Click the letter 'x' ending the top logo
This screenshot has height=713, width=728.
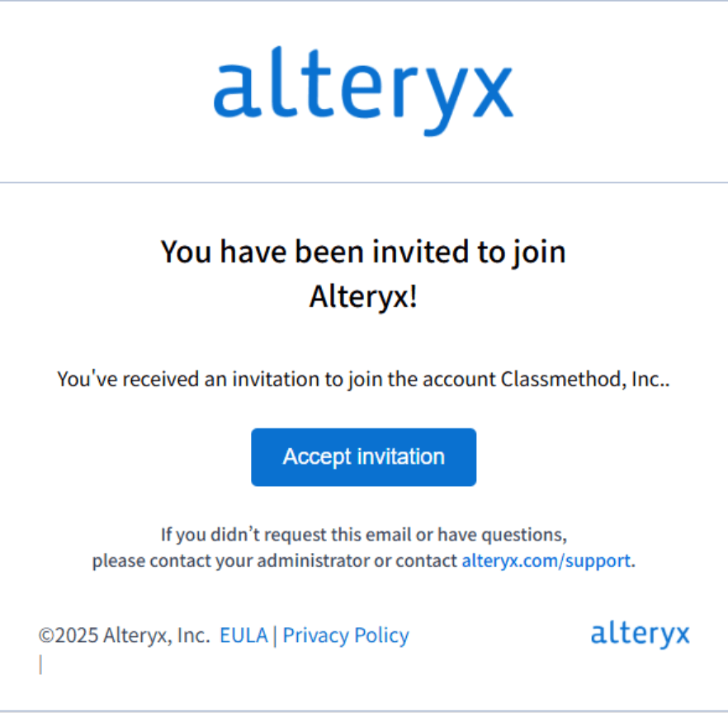point(495,91)
